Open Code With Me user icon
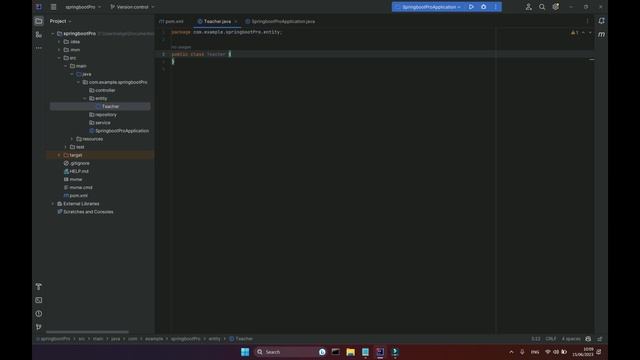640x360 pixels. click(x=529, y=7)
